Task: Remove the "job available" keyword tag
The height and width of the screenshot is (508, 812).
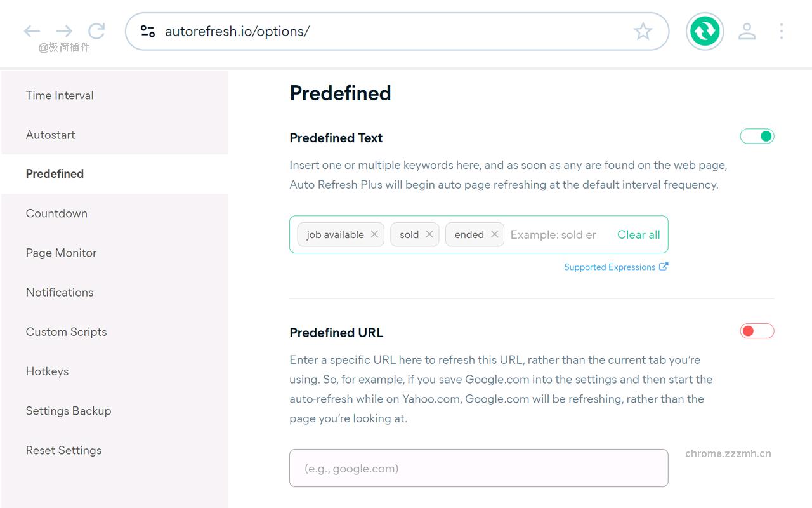Action: 374,234
